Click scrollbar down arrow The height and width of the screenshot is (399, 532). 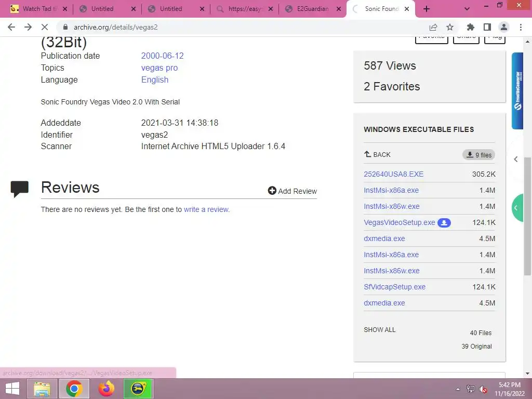tap(527, 374)
